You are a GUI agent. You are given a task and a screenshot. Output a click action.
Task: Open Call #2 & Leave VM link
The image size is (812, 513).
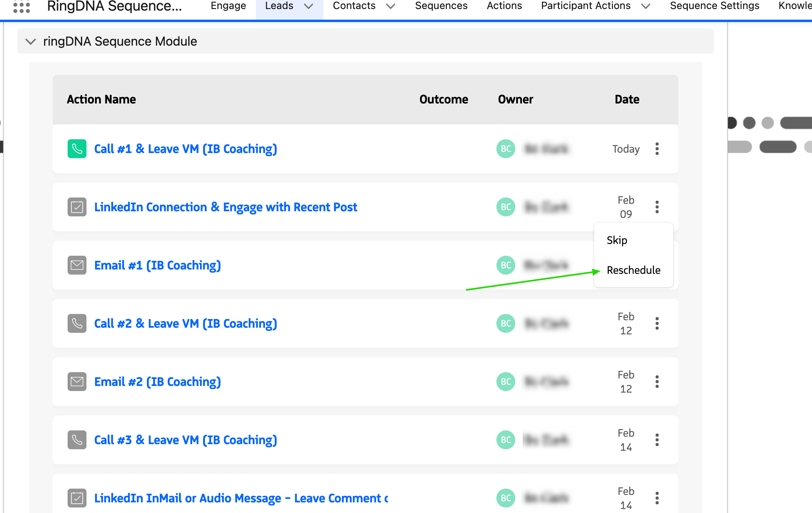(186, 324)
